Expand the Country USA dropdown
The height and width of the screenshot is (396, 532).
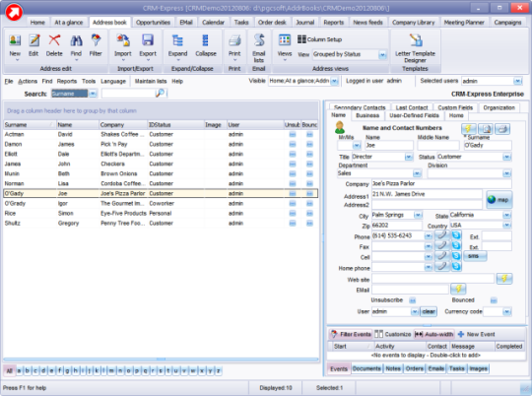[x=506, y=226]
